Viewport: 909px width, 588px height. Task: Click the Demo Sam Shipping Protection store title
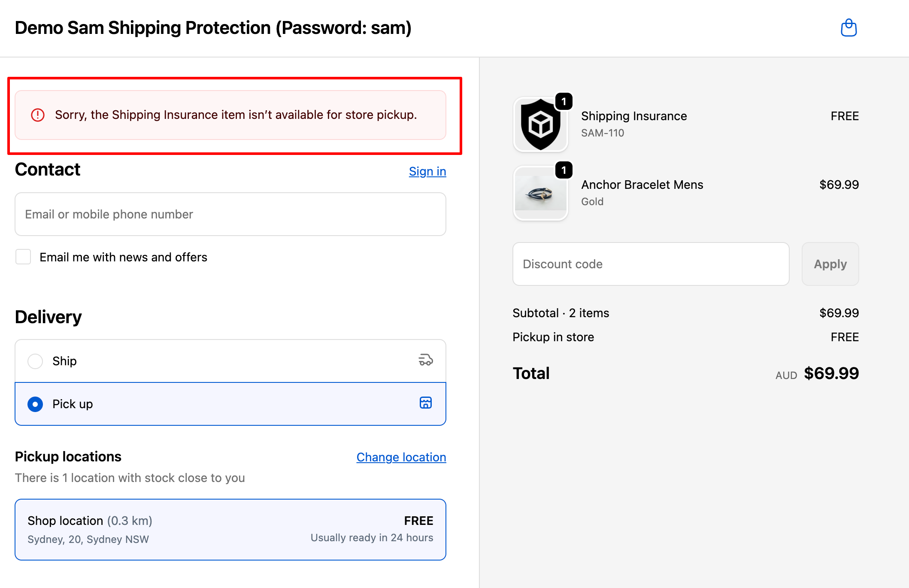pyautogui.click(x=213, y=28)
